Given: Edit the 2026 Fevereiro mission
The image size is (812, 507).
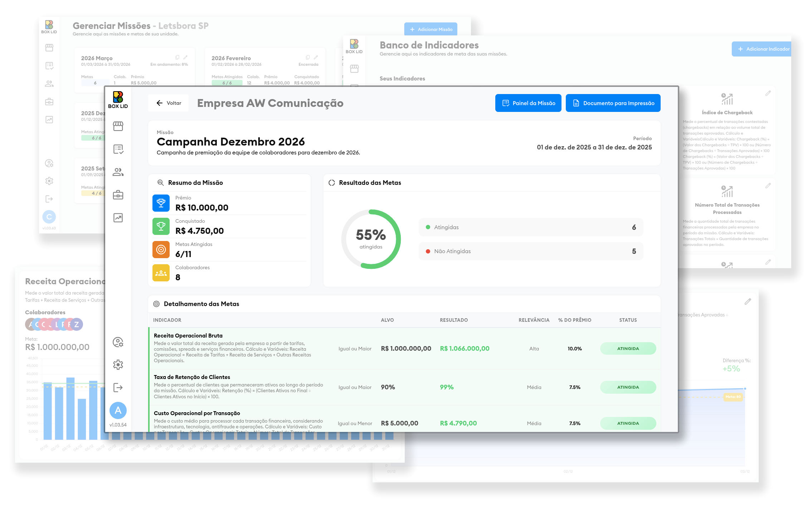Looking at the screenshot, I should click(316, 57).
